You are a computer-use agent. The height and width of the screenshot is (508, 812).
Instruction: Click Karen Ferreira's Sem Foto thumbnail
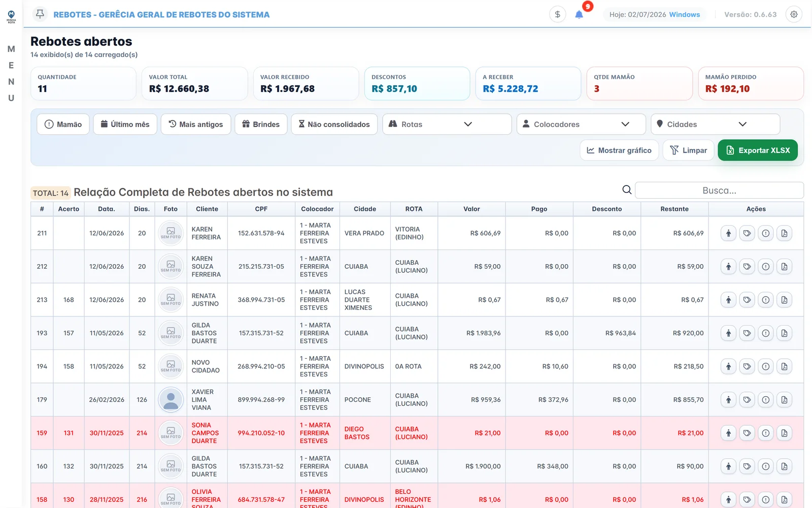tap(171, 233)
